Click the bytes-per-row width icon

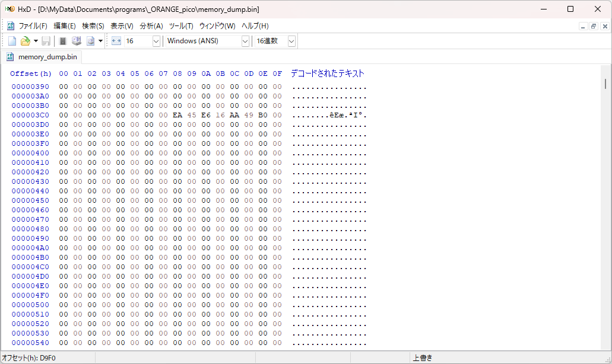(116, 40)
